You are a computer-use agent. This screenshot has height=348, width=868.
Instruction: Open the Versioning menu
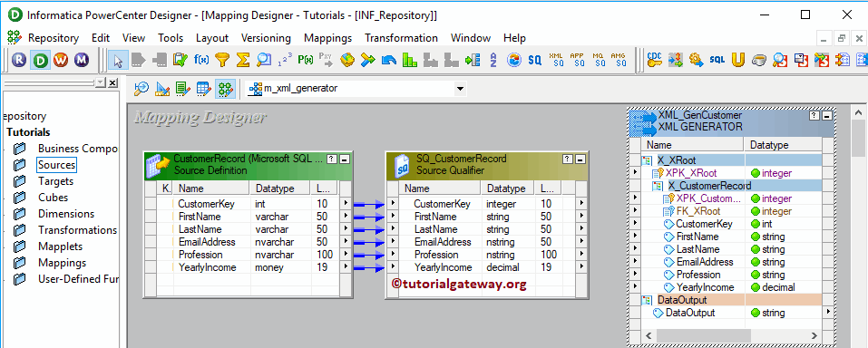point(267,38)
